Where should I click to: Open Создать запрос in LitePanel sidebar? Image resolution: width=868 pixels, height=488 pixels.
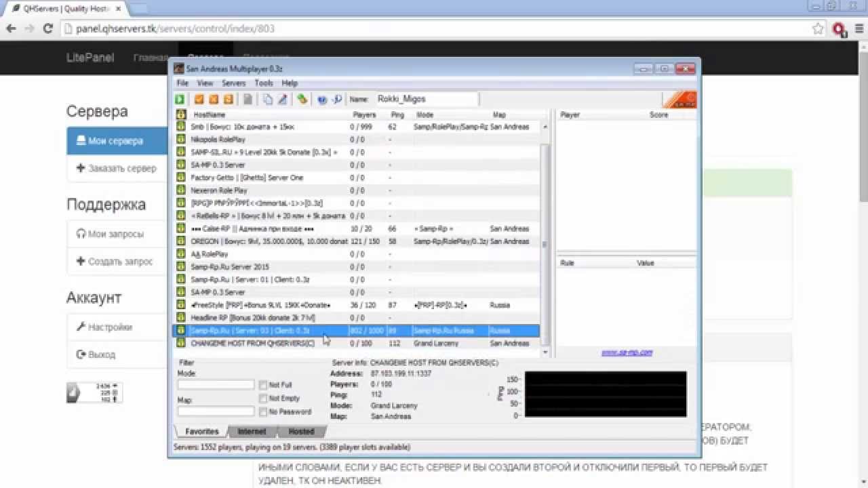coord(117,261)
